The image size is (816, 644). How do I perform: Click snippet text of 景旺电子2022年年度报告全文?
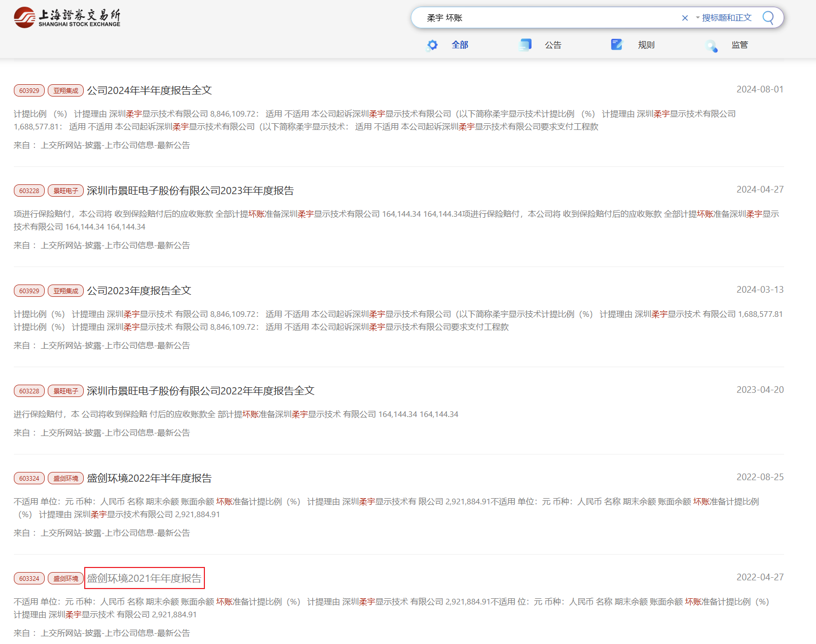click(x=236, y=414)
